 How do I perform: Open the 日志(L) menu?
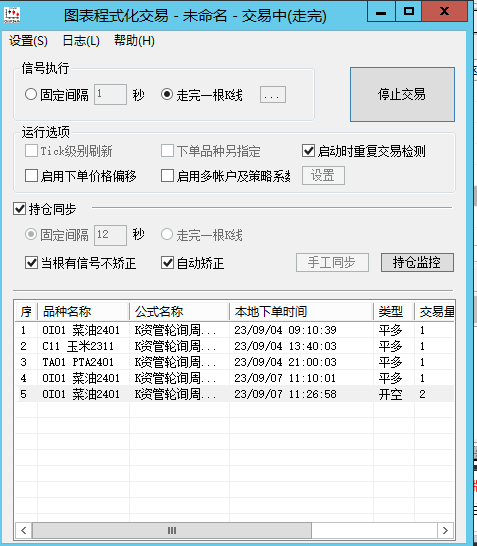point(81,41)
